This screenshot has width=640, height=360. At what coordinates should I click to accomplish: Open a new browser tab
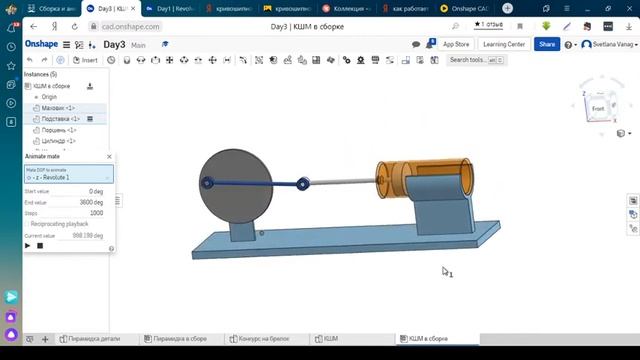coord(507,8)
